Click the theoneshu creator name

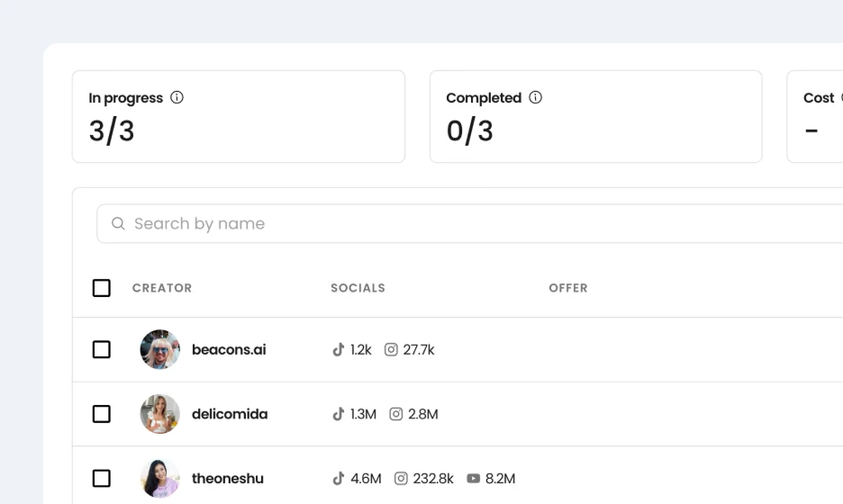tap(228, 479)
